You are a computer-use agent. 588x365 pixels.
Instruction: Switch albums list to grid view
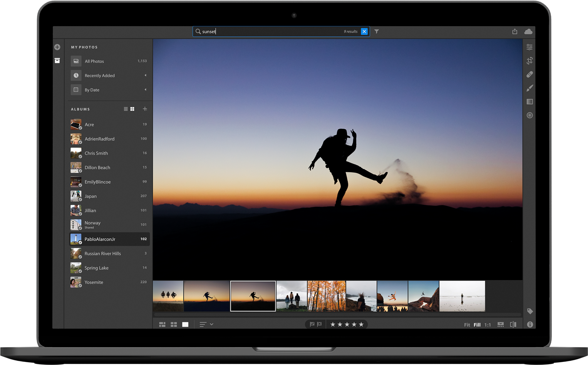(132, 109)
